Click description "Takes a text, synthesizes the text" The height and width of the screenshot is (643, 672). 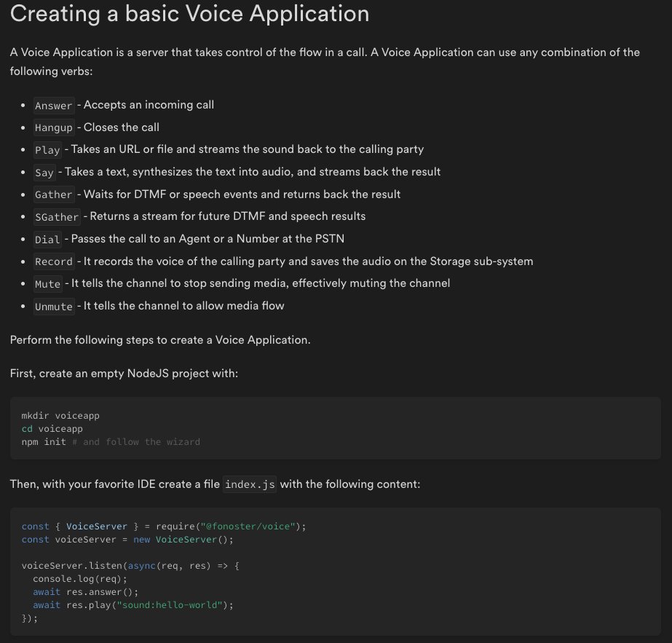tap(253, 172)
